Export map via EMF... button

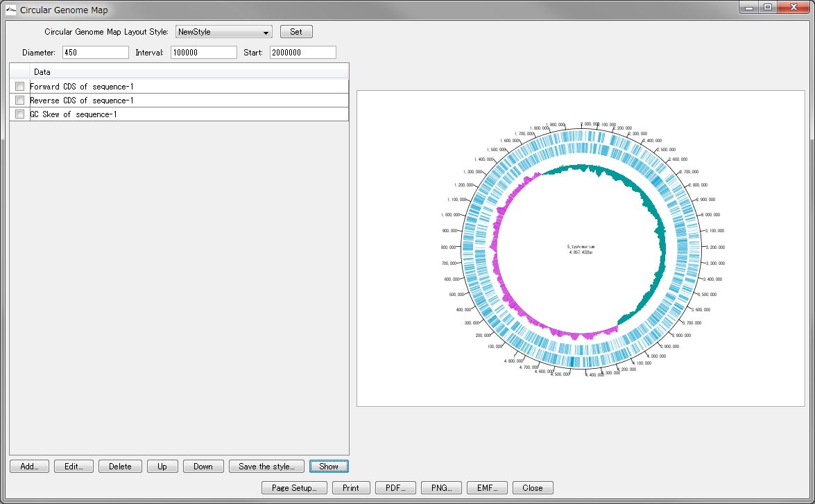[487, 487]
